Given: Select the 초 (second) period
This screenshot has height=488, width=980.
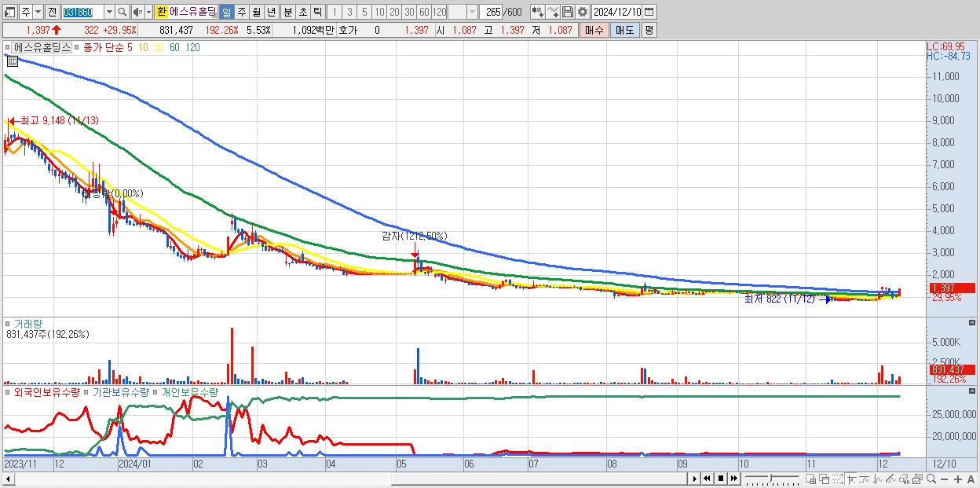Looking at the screenshot, I should [x=302, y=12].
